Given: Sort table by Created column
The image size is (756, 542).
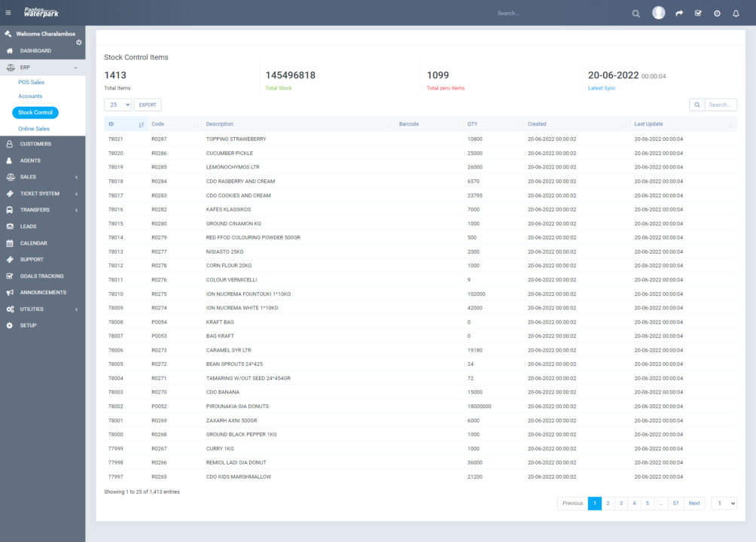Looking at the screenshot, I should pyautogui.click(x=576, y=124).
